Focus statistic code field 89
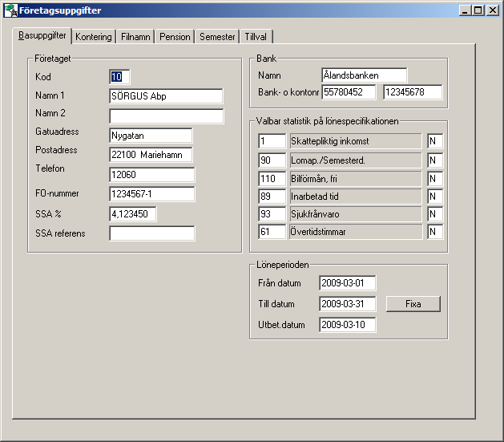504x442 pixels. tap(272, 197)
